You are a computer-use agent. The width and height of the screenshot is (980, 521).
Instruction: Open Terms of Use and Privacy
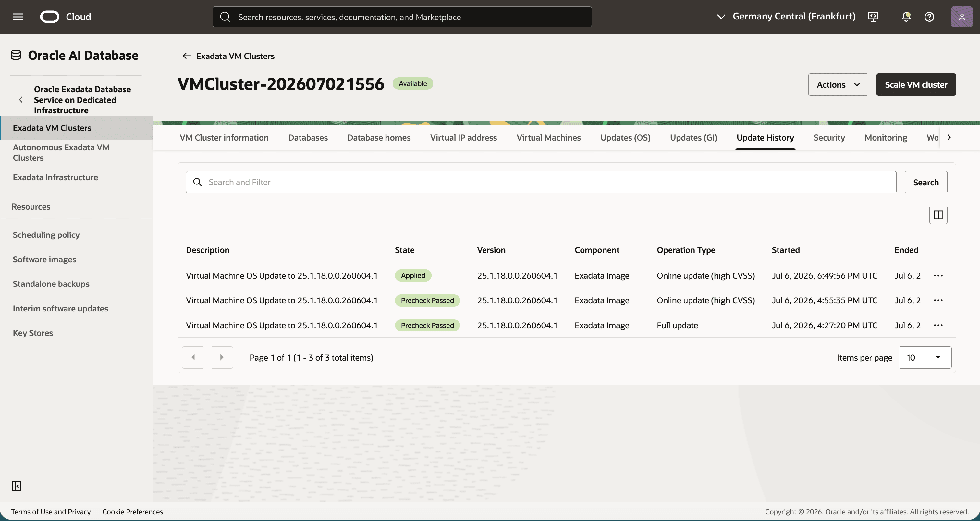pos(51,512)
